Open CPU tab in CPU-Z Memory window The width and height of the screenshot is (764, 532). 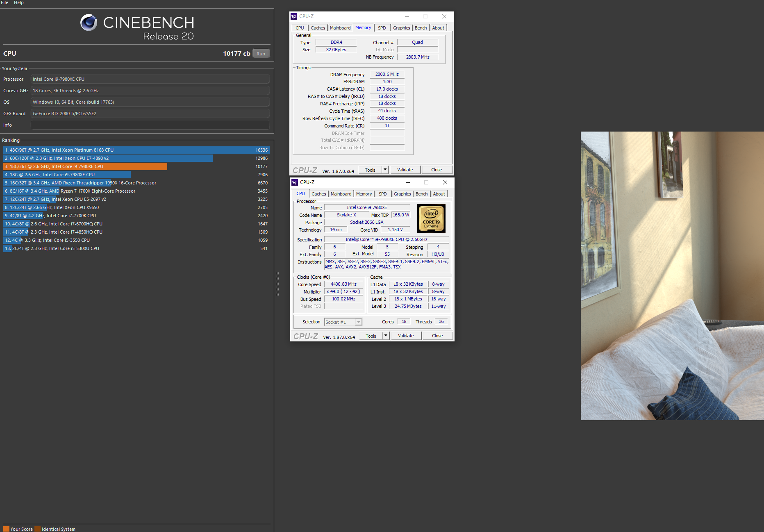coord(300,28)
